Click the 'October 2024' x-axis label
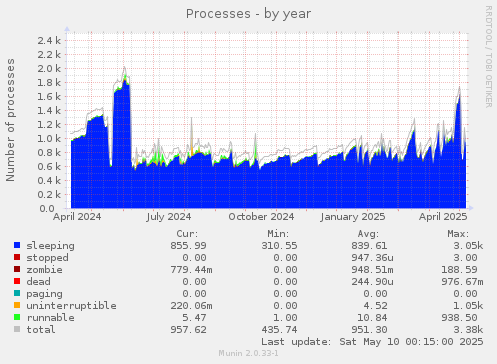This screenshot has height=364, width=497. (261, 217)
